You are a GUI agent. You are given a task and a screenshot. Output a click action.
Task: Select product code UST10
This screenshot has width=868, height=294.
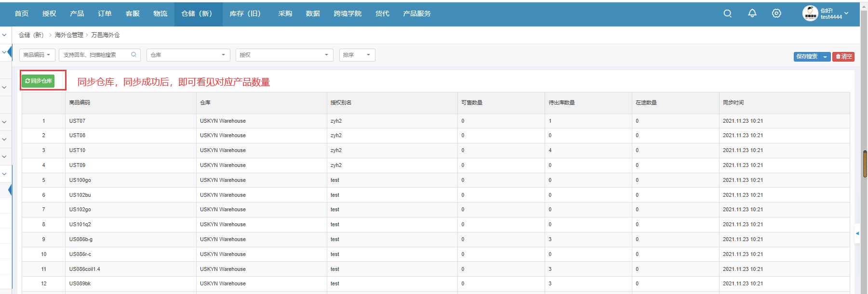tap(77, 150)
